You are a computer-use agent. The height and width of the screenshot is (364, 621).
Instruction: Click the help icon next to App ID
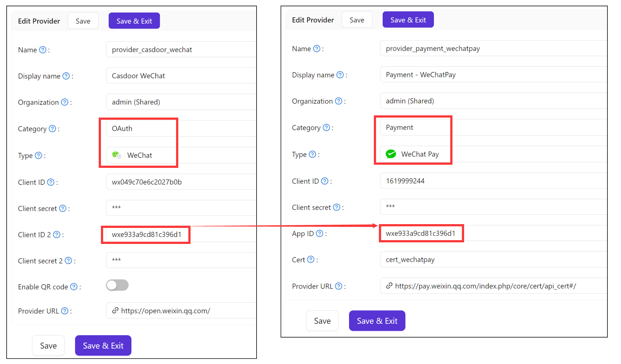tap(320, 233)
